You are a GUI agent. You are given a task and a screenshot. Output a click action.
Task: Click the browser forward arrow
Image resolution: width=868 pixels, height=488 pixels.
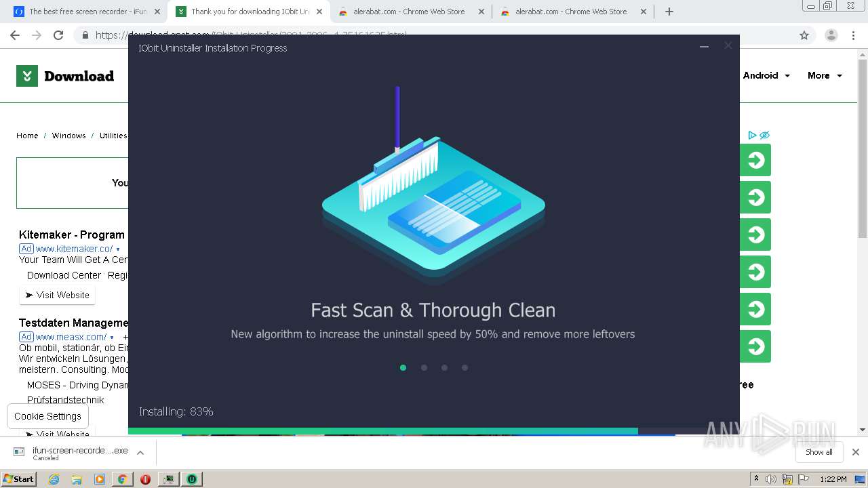(37, 35)
